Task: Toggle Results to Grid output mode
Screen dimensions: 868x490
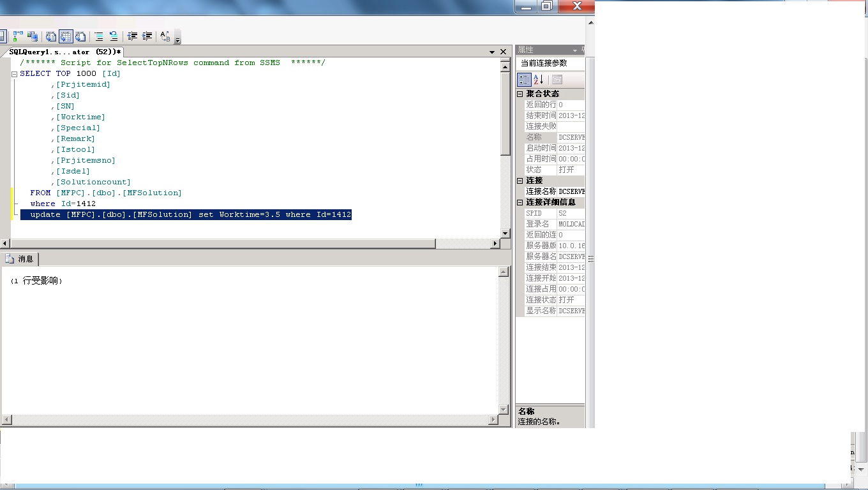Action: 66,36
